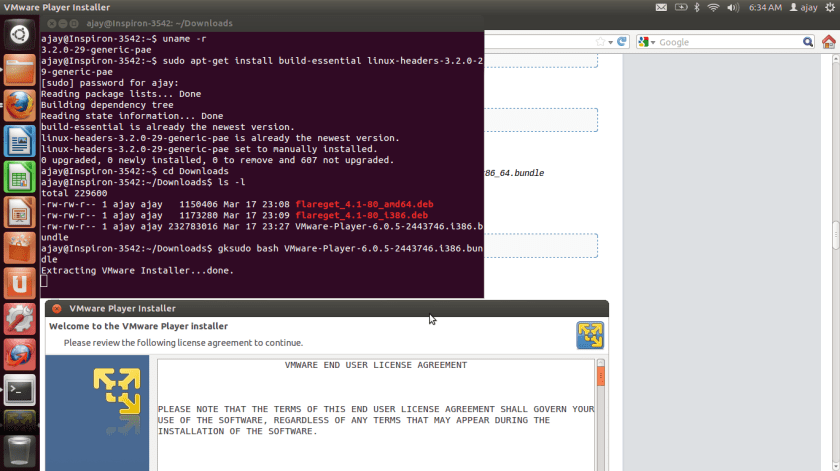Open Ubuntu Software Center from the dock
Viewport: 840px width, 471px height.
(x=19, y=248)
